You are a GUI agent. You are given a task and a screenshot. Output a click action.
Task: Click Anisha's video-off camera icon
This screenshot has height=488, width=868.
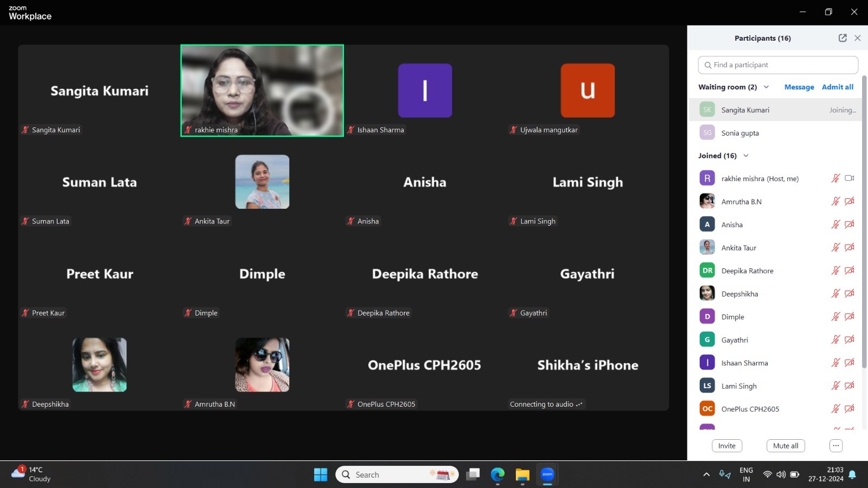click(x=850, y=224)
